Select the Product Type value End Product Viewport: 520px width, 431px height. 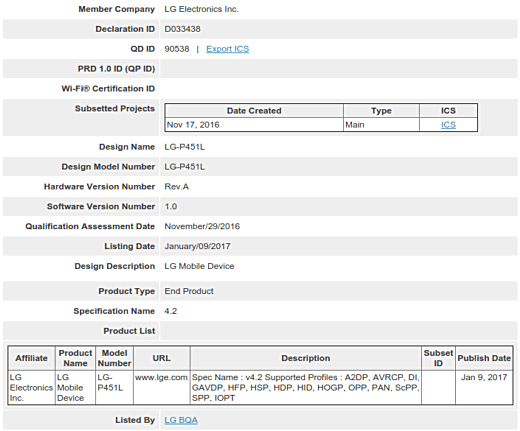[x=189, y=291]
